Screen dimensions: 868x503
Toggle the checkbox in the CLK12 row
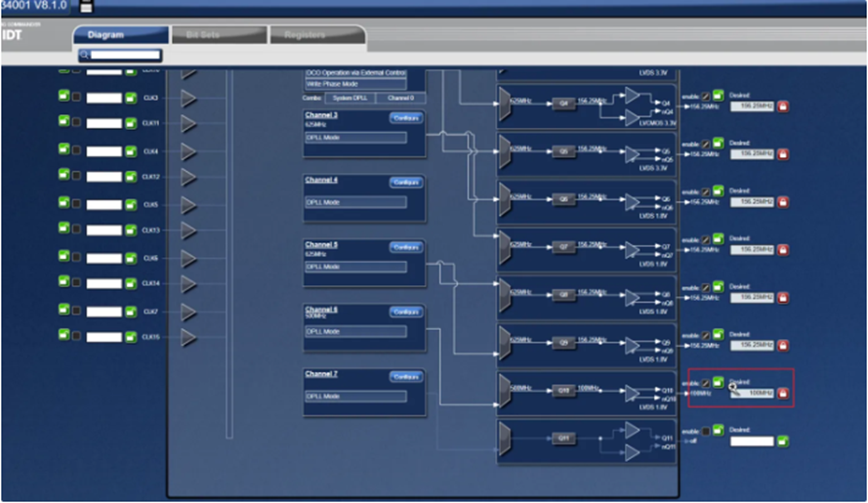coord(77,177)
